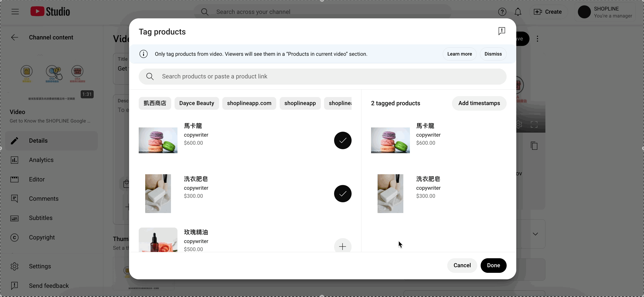
Task: Open the help question mark icon
Action: click(x=502, y=12)
